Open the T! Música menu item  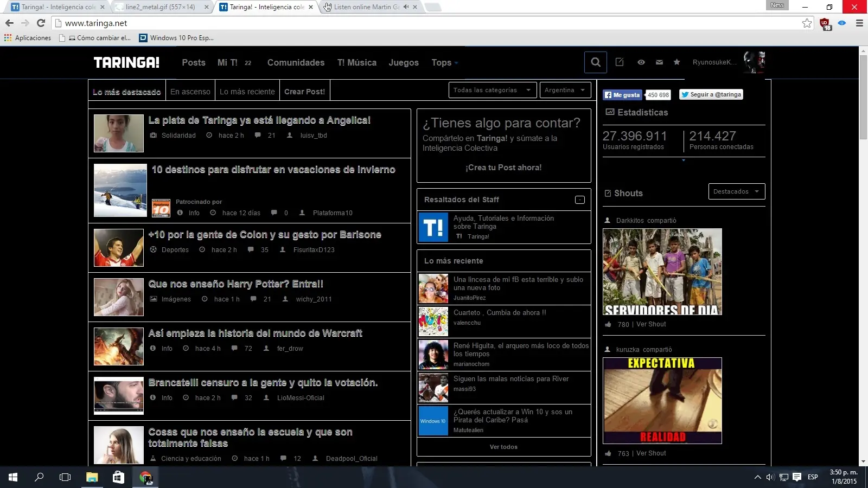(x=357, y=63)
